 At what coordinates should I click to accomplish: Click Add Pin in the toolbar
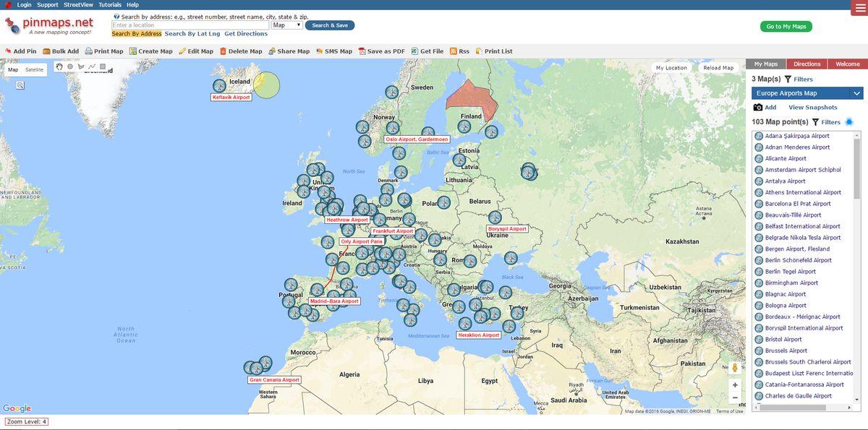[x=20, y=51]
